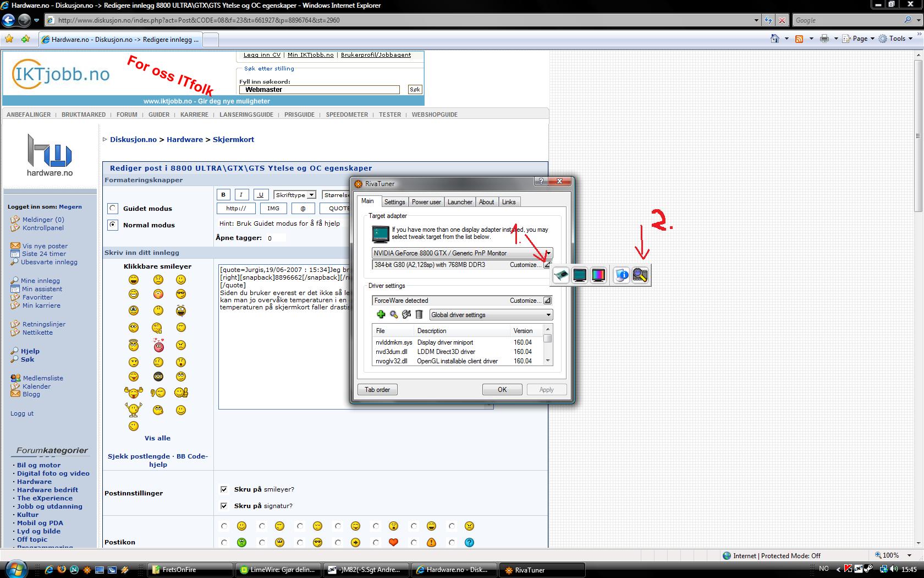Click the IE Print icon
The image size is (924, 578).
pyautogui.click(x=824, y=39)
